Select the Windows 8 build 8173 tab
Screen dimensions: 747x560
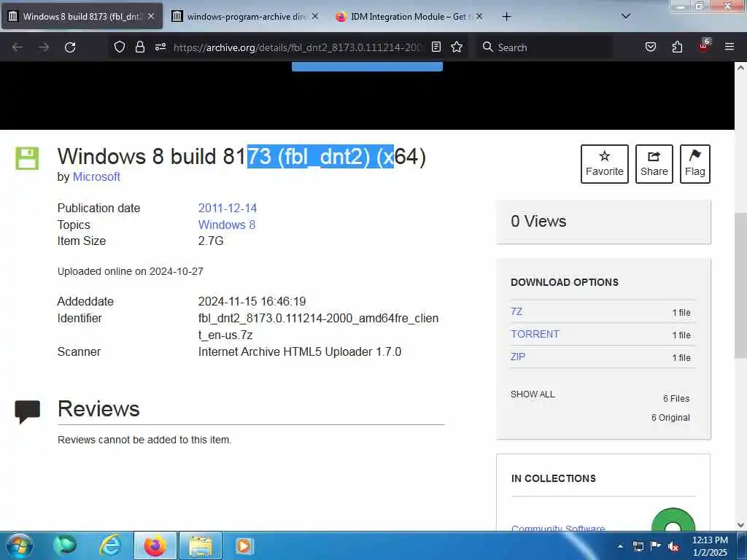point(82,17)
